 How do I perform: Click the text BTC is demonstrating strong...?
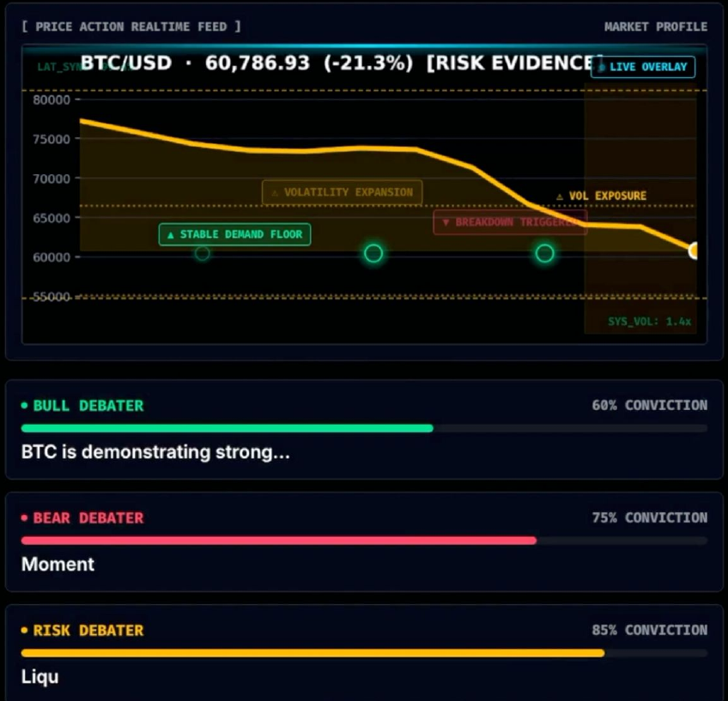coord(155,452)
